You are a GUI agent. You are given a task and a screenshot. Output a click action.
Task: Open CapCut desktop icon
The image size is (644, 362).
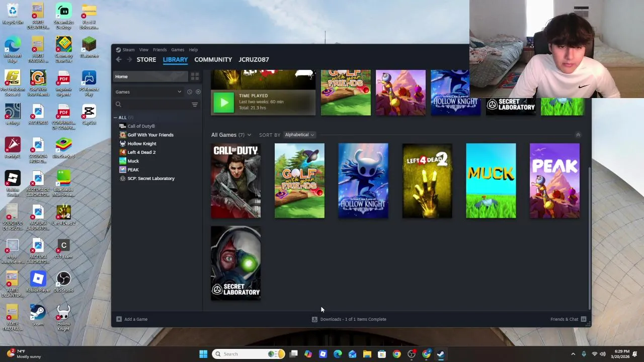pyautogui.click(x=89, y=115)
